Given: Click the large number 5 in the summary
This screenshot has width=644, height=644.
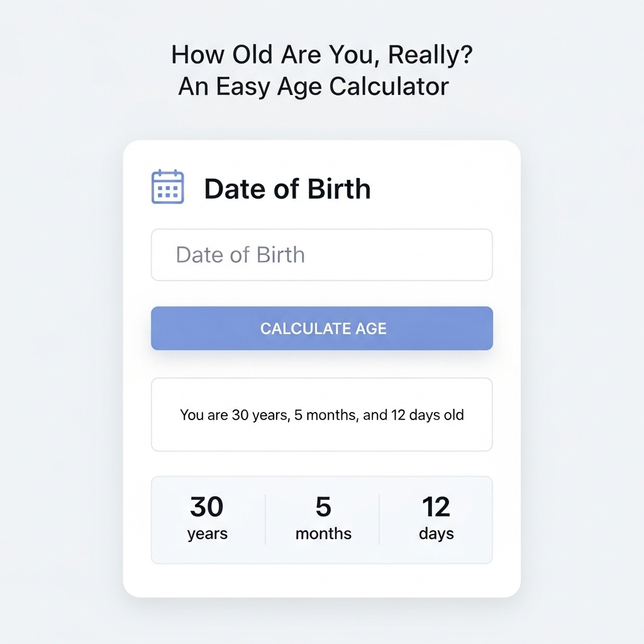Looking at the screenshot, I should [323, 506].
